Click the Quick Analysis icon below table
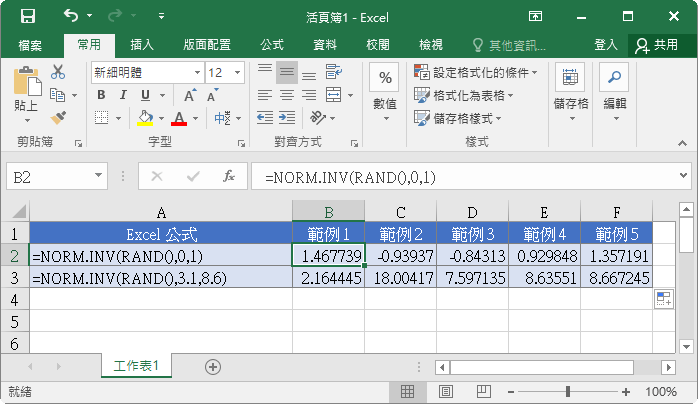The height and width of the screenshot is (404, 698). 663,299
